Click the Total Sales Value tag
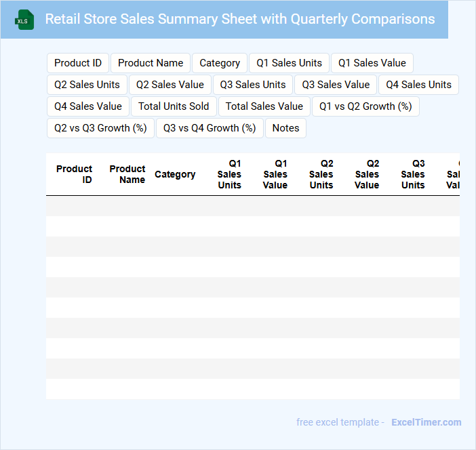This screenshot has width=476, height=450. tap(264, 106)
